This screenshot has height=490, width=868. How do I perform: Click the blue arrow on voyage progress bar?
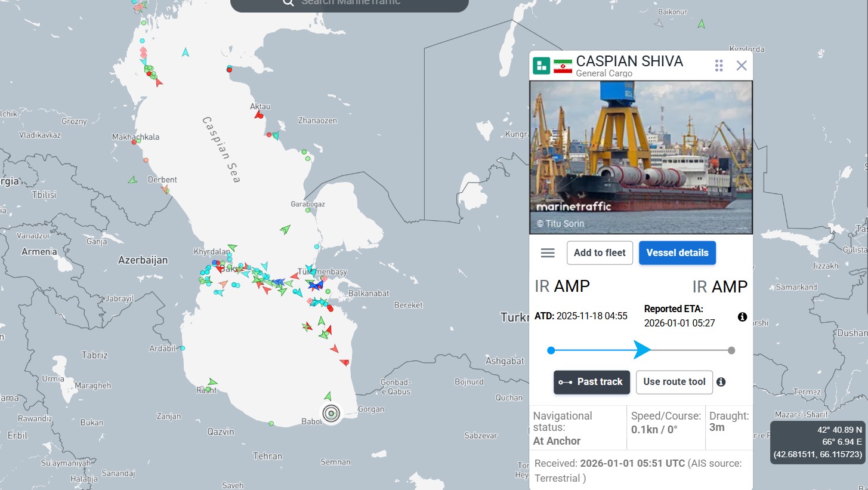[x=642, y=350]
